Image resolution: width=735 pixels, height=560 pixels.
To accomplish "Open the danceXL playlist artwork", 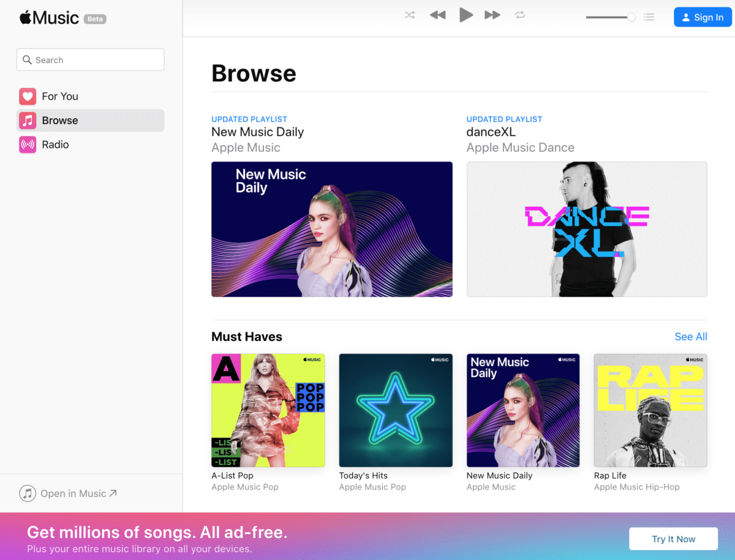I will click(586, 229).
